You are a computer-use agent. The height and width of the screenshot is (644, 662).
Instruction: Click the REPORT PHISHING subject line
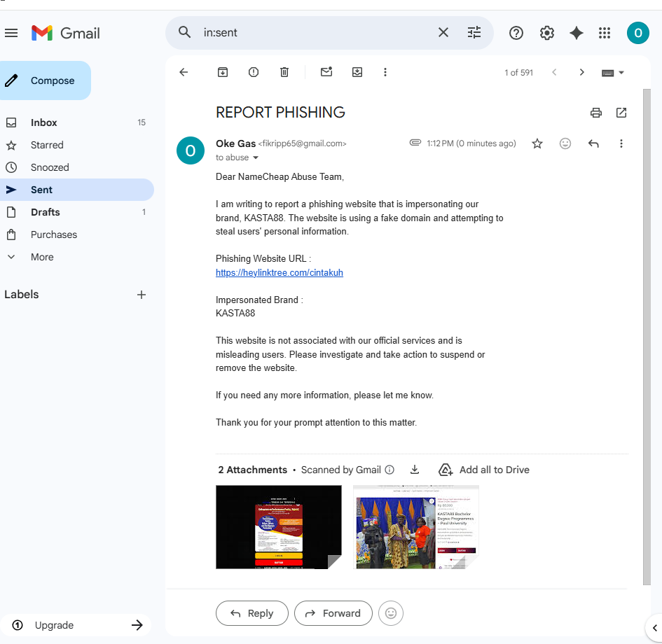[280, 113]
